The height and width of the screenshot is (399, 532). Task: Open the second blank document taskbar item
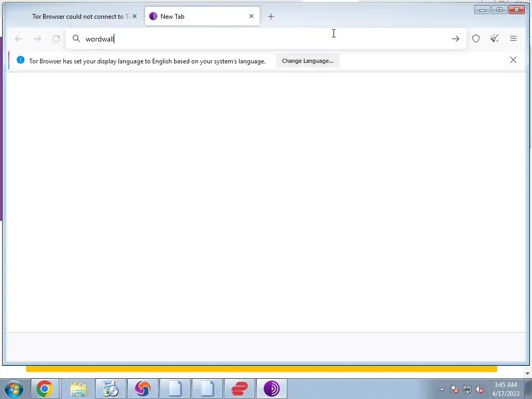[x=207, y=389]
